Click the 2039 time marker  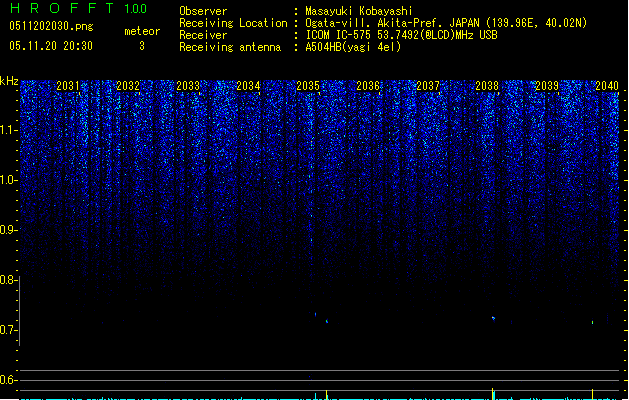pyautogui.click(x=547, y=86)
